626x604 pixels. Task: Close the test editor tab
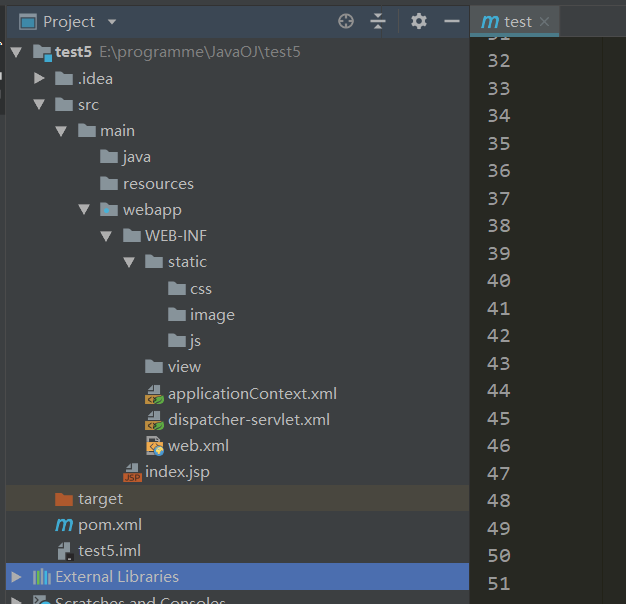coord(544,22)
